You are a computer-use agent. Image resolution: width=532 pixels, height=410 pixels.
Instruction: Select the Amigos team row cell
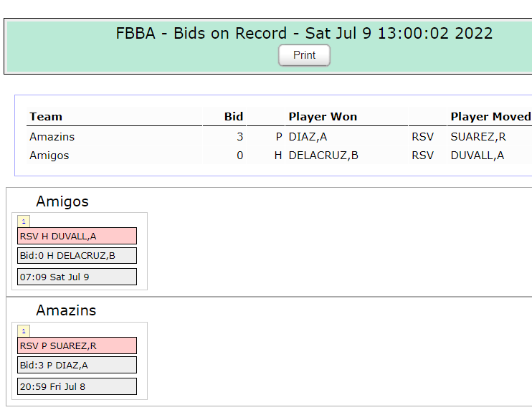click(x=114, y=156)
